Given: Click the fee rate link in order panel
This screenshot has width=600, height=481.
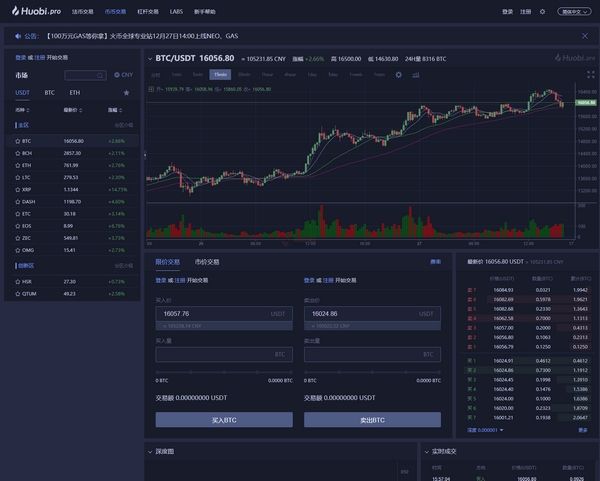Looking at the screenshot, I should (x=435, y=262).
